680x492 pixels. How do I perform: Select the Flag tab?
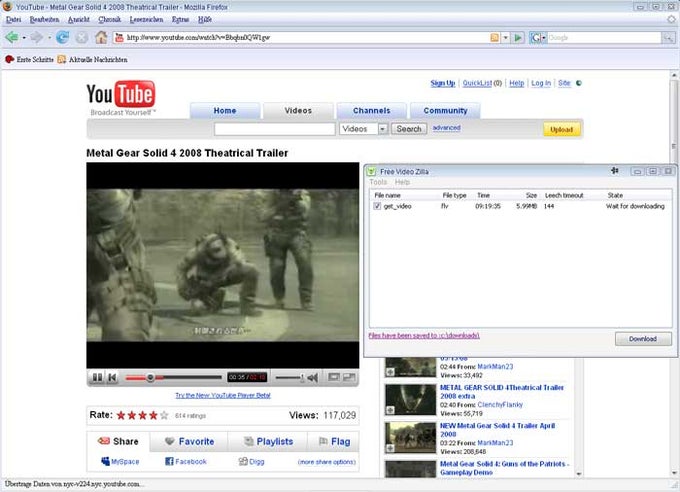tap(334, 441)
